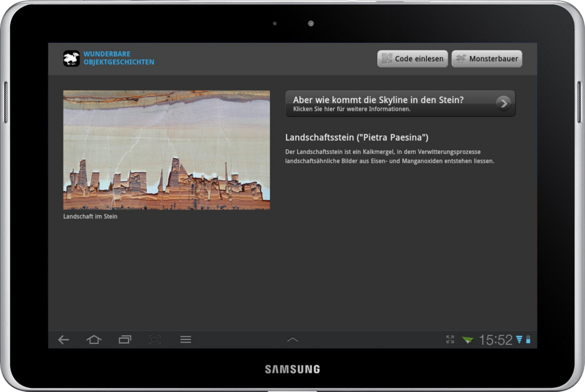585x392 pixels.
Task: Tap the Android home icon
Action: (94, 339)
